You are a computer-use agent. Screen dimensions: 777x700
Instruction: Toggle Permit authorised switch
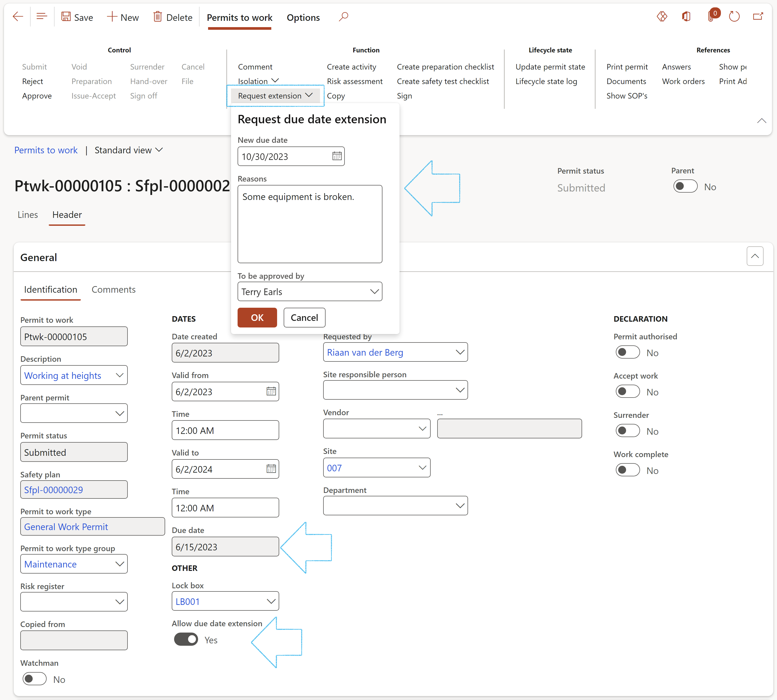click(x=627, y=352)
